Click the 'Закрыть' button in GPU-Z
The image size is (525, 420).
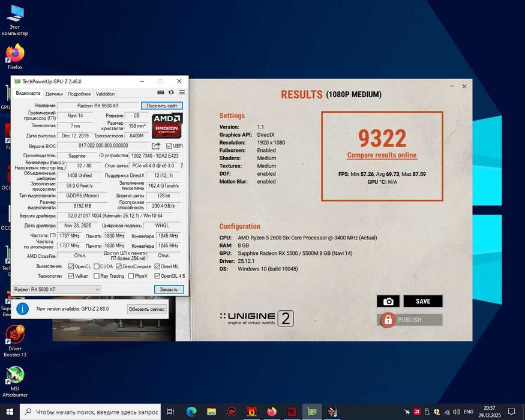169,289
